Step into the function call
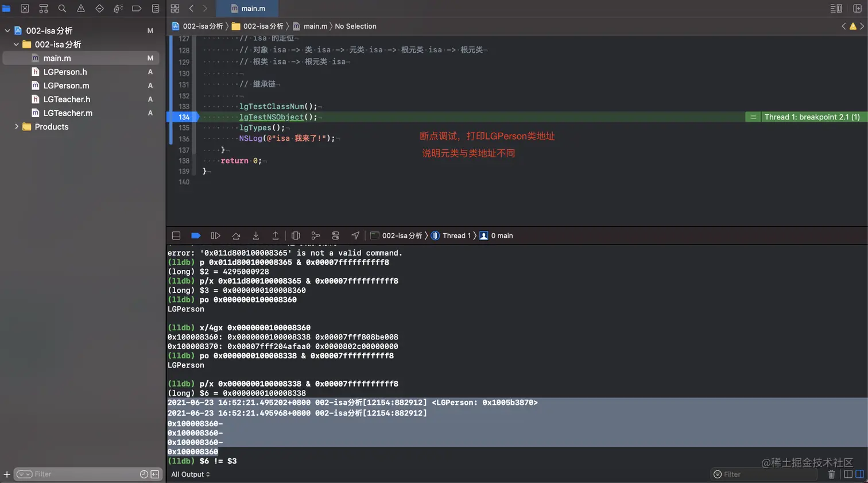The height and width of the screenshot is (483, 868). click(256, 235)
